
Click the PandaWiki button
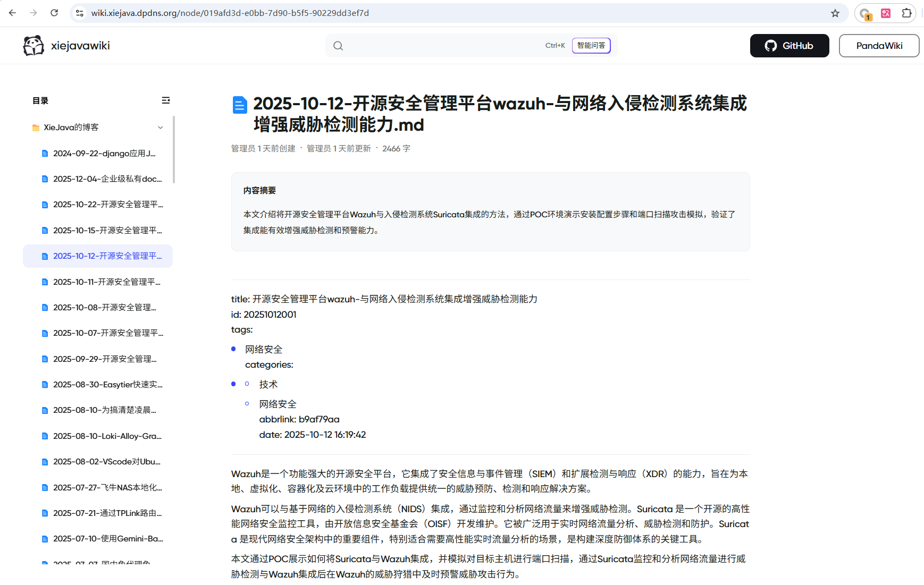coord(879,46)
